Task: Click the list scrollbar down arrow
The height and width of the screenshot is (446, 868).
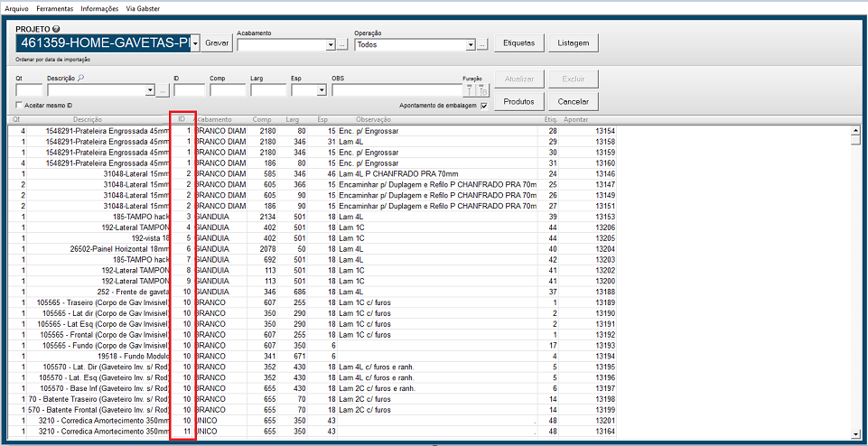Action: 855,434
